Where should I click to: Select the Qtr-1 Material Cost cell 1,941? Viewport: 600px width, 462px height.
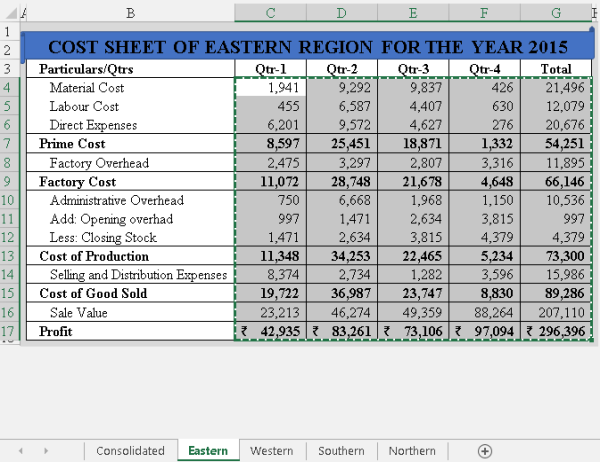click(x=270, y=88)
